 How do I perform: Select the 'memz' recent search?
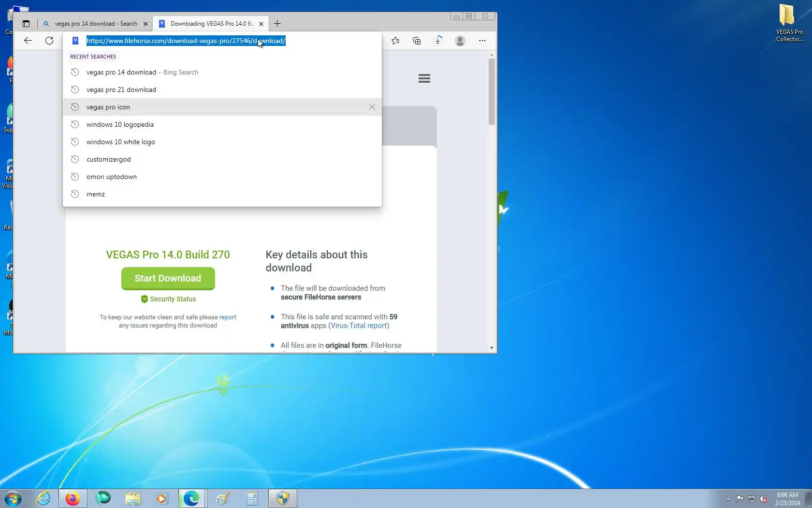click(222, 194)
